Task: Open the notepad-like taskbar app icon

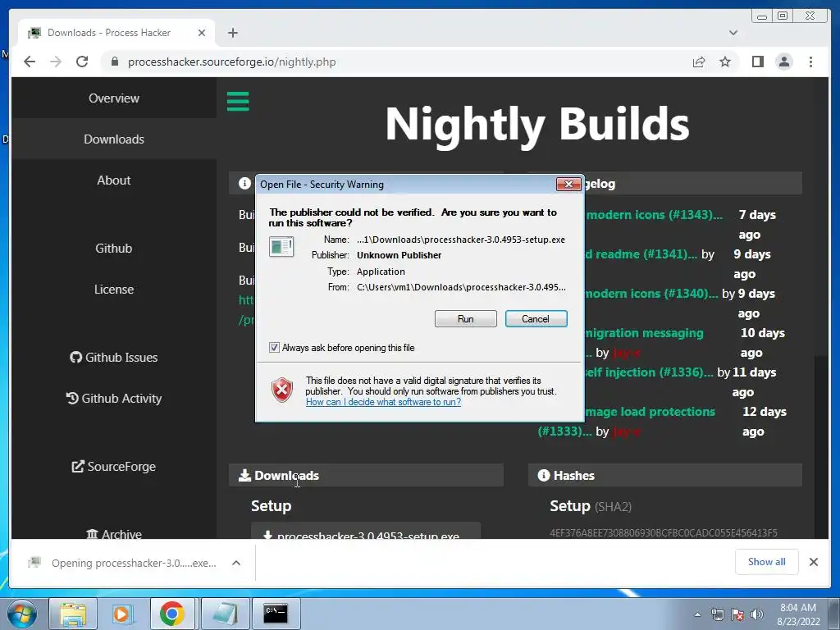Action: click(225, 614)
